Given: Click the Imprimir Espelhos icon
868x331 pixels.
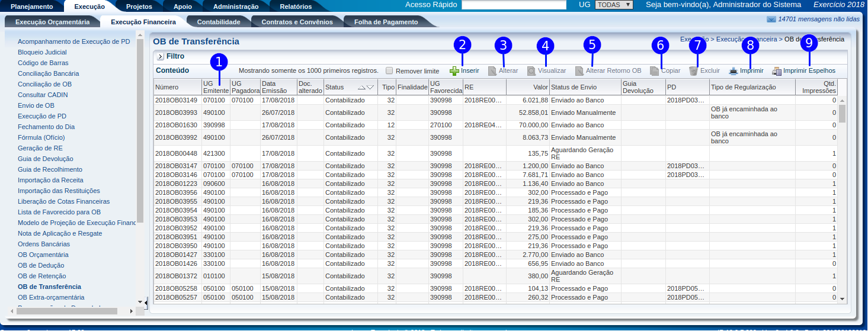Looking at the screenshot, I should click(777, 71).
